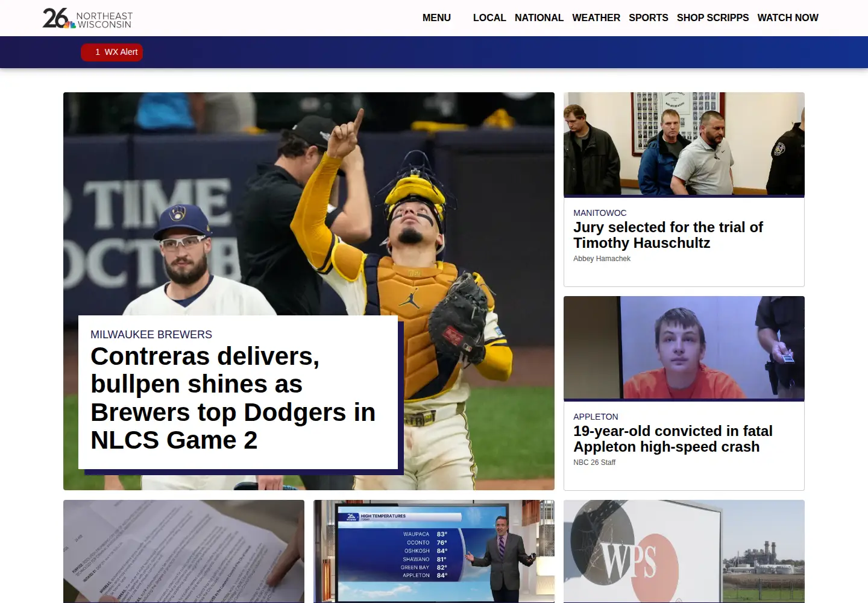Screen dimensions: 868x603
Task: Click the APPLETON category label
Action: (596, 417)
